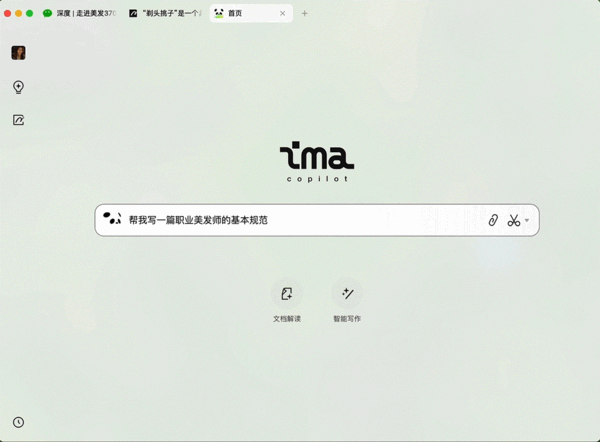The image size is (600, 442).
Task: Click the panda favicon on 首页 tab
Action: click(219, 13)
